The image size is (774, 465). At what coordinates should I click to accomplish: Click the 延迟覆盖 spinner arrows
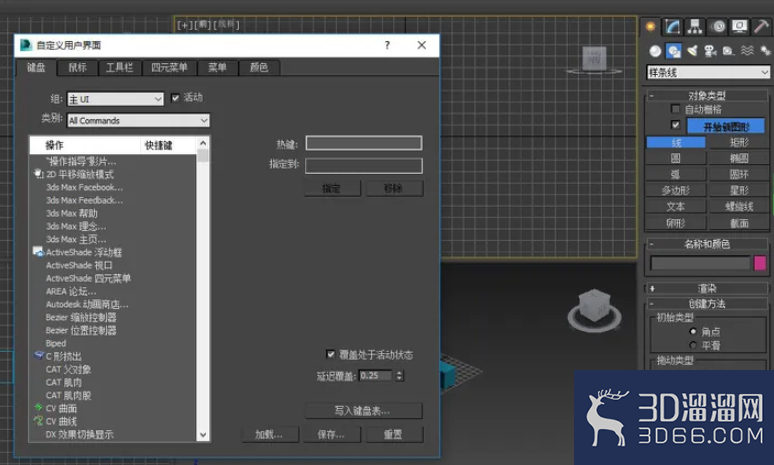(x=399, y=376)
